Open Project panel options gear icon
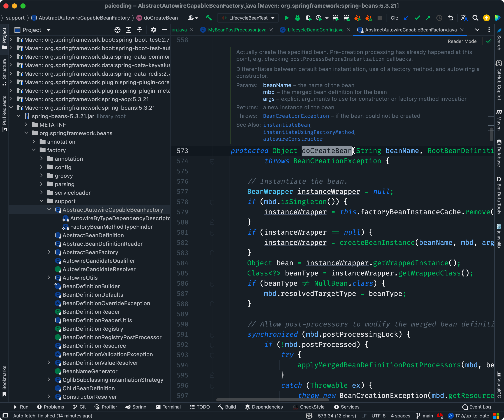The image size is (504, 420). [x=154, y=30]
